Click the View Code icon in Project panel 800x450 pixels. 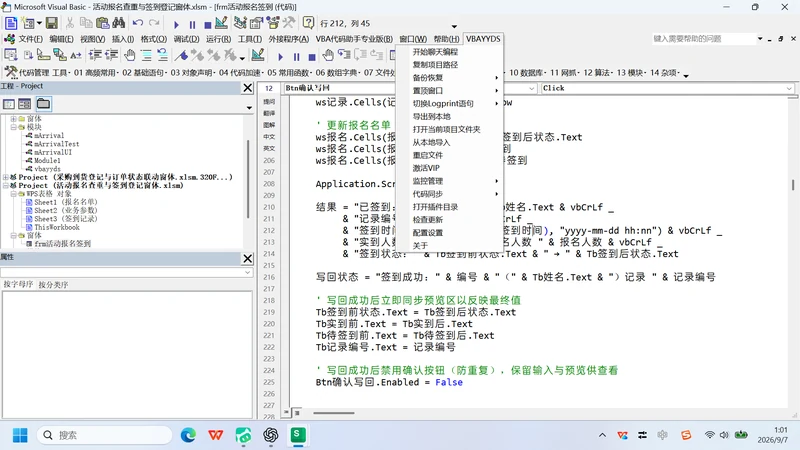click(x=9, y=104)
